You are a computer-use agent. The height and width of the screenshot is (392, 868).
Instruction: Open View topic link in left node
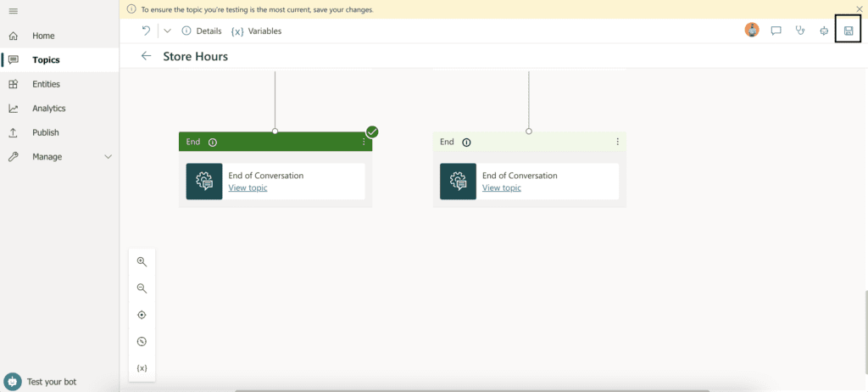[x=248, y=188]
